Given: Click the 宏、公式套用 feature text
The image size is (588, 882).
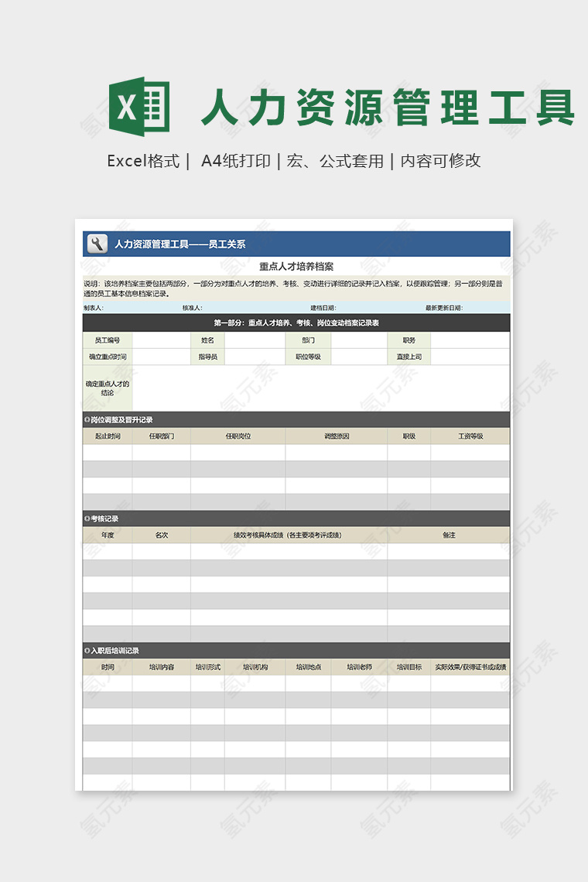Looking at the screenshot, I should [335, 162].
